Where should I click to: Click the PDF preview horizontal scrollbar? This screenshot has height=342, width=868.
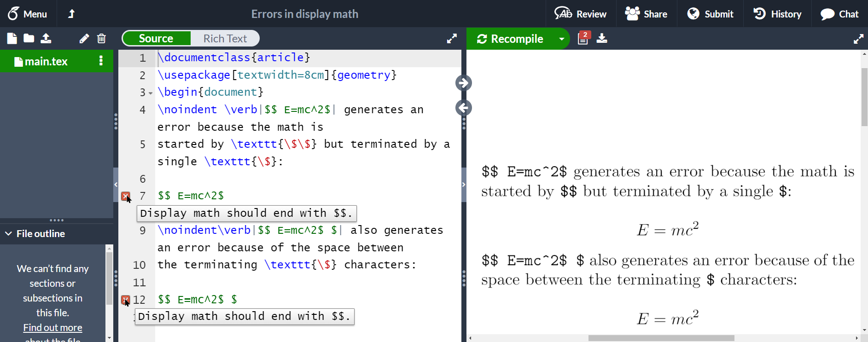[661, 338]
